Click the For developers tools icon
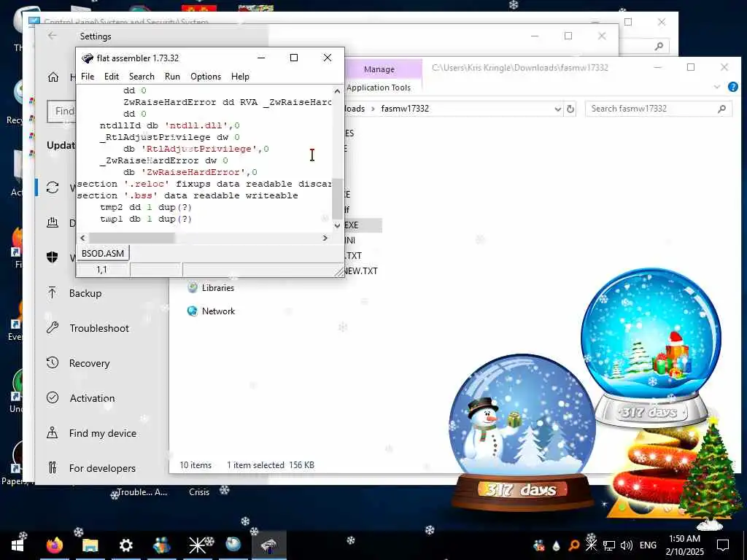Viewport: 747px width, 560px height. click(53, 467)
